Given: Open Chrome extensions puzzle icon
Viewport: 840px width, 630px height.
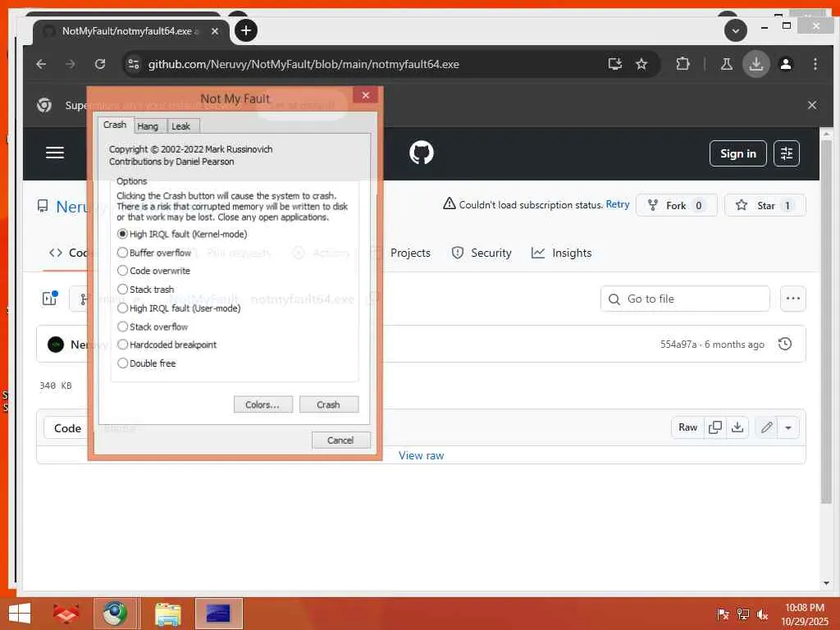Looking at the screenshot, I should coord(682,64).
